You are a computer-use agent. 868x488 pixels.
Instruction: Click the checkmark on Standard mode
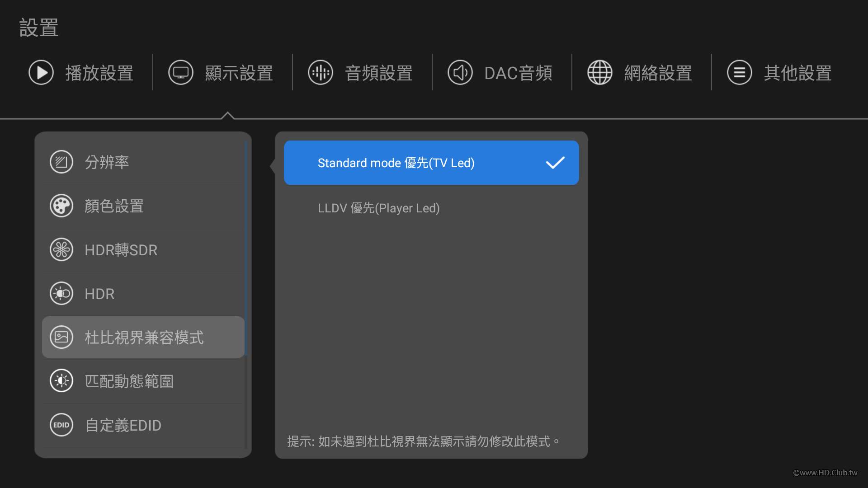tap(555, 163)
